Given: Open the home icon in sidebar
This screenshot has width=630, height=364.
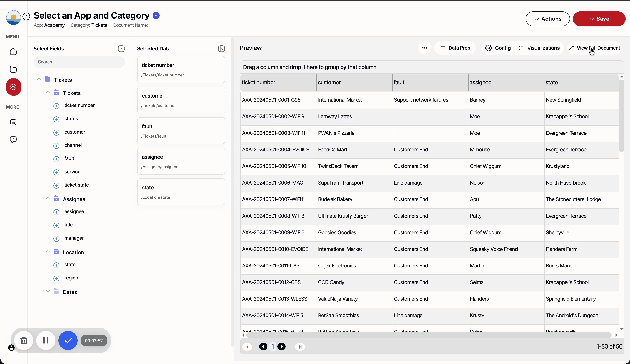Looking at the screenshot, I should point(13,52).
